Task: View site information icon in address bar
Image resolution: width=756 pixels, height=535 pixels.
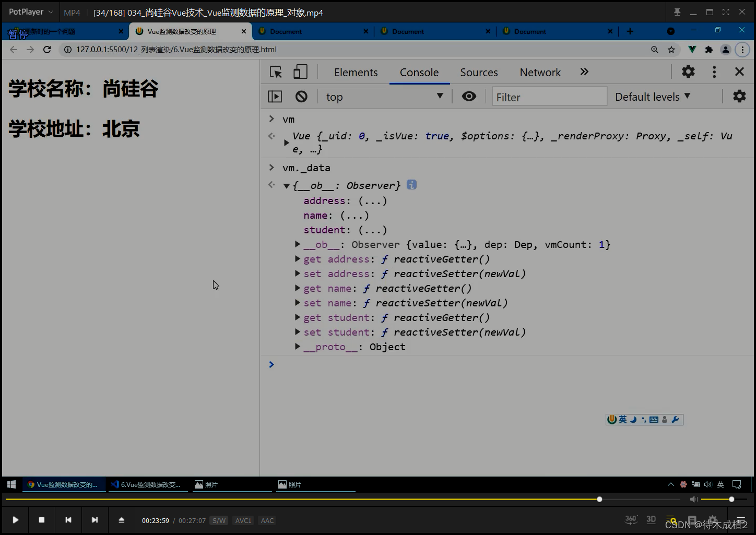Action: coord(68,50)
